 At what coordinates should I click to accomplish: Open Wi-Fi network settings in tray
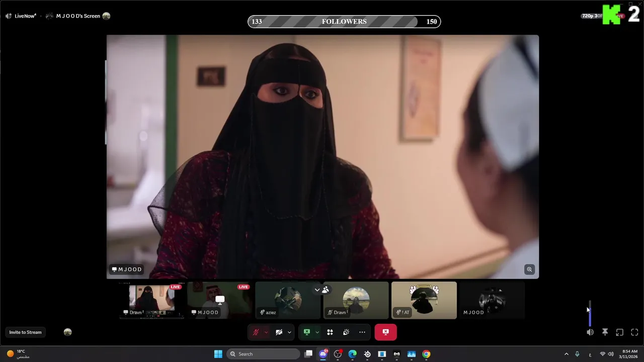(603, 354)
